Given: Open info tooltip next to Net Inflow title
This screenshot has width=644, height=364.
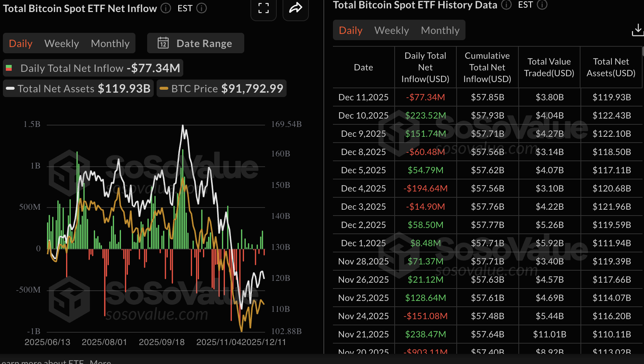Looking at the screenshot, I should pyautogui.click(x=165, y=8).
